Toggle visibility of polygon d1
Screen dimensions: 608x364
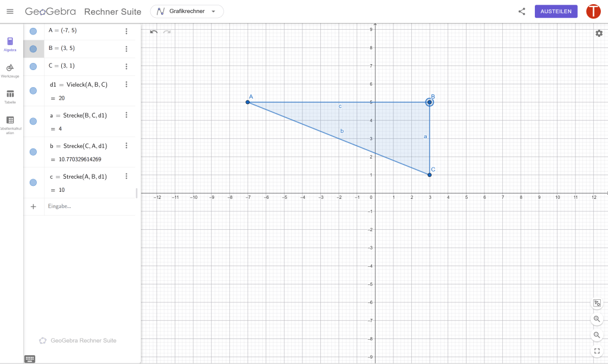point(33,91)
